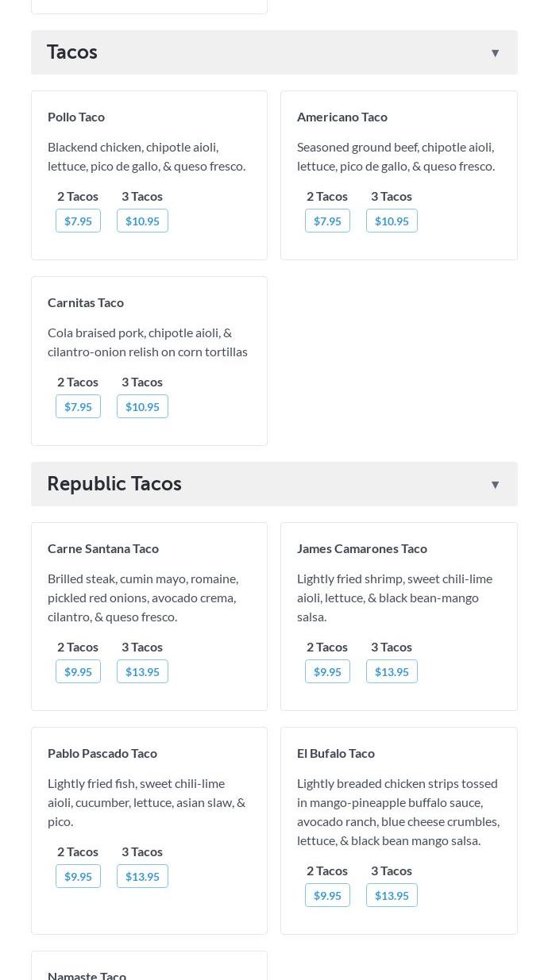The width and height of the screenshot is (548, 980).
Task: Choose Americano Taco $7.95 option
Action: click(x=327, y=221)
